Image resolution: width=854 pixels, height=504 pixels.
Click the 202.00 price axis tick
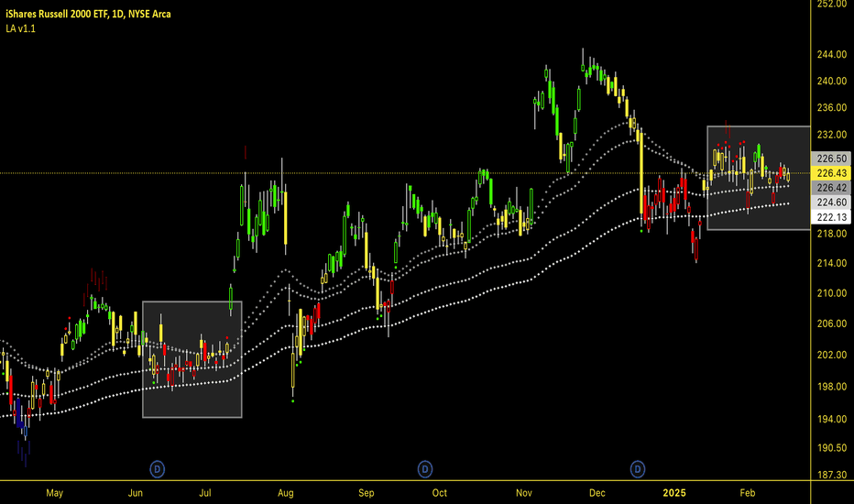click(832, 355)
